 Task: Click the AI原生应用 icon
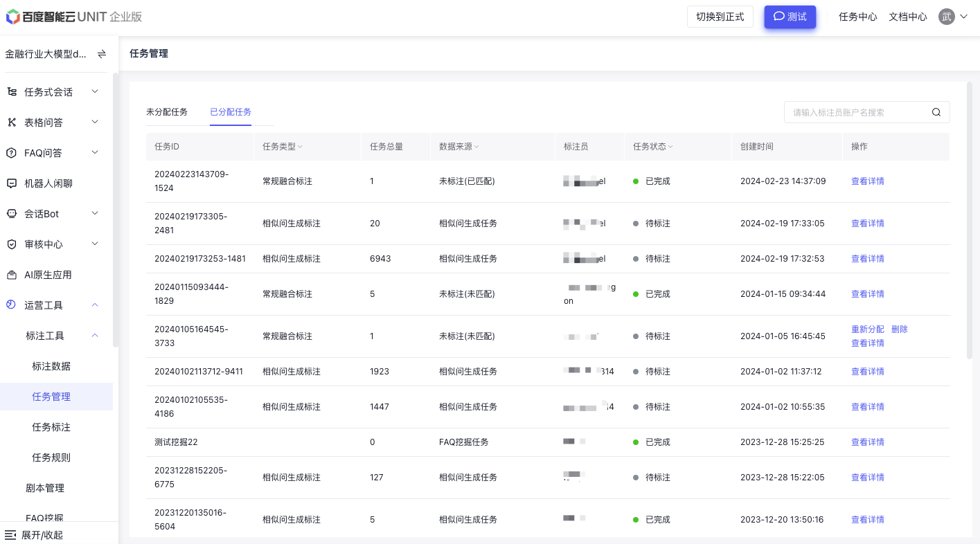12,275
